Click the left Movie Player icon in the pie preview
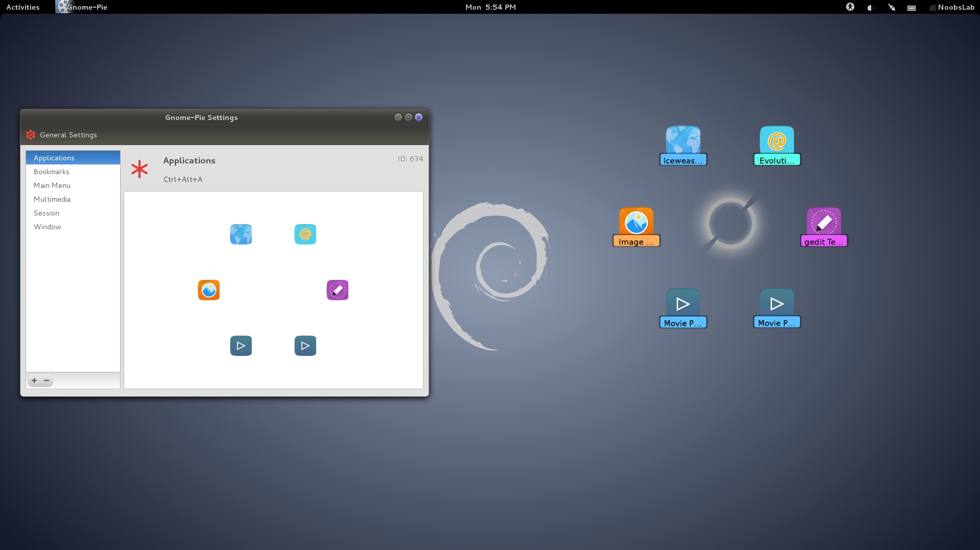 241,345
